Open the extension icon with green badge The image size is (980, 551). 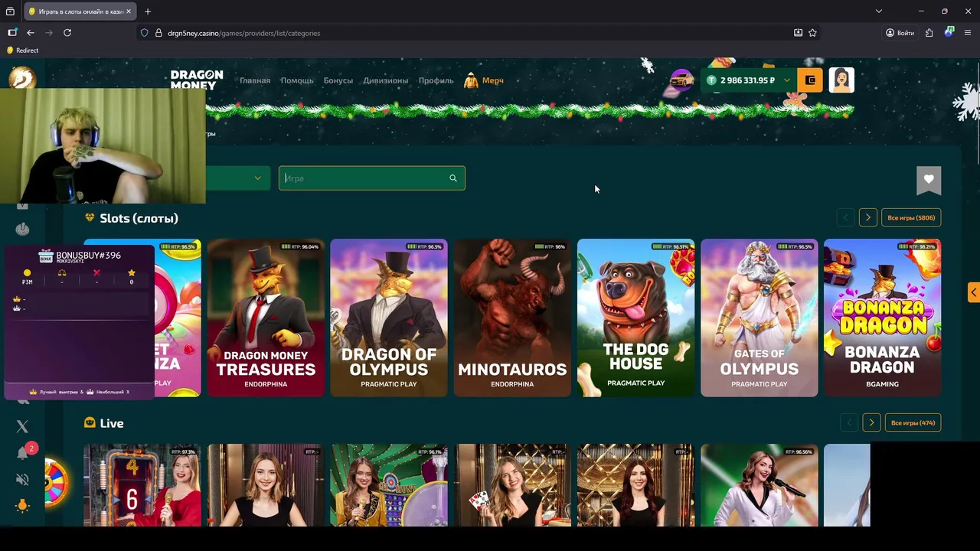click(949, 32)
